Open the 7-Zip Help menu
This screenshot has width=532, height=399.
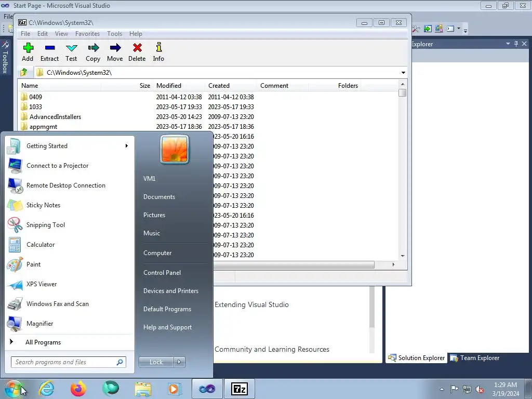click(136, 34)
